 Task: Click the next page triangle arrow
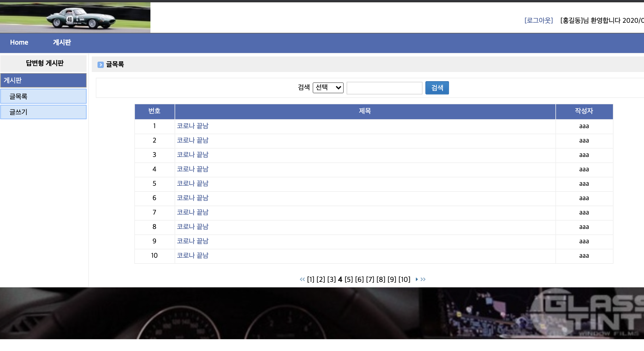[x=416, y=279]
